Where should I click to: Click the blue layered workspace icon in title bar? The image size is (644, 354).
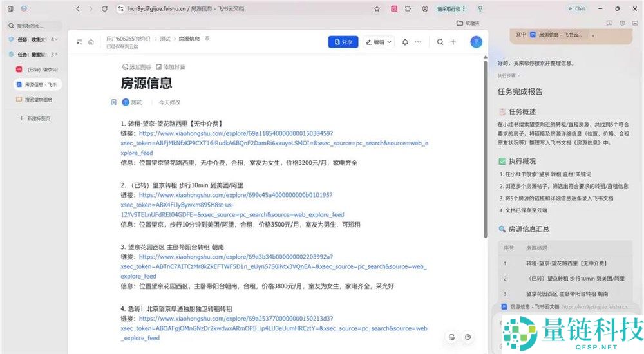click(x=24, y=8)
